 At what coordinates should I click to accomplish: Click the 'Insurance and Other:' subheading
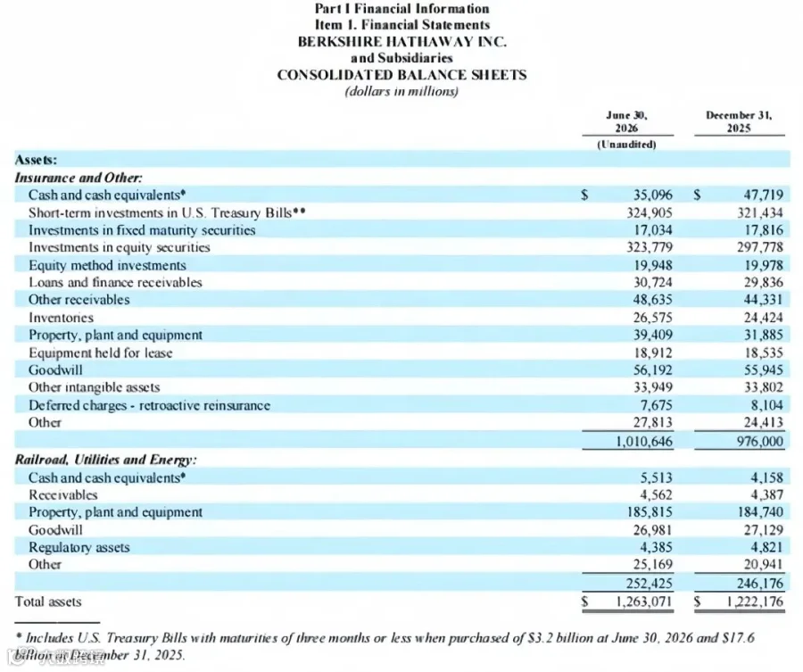[x=79, y=178]
